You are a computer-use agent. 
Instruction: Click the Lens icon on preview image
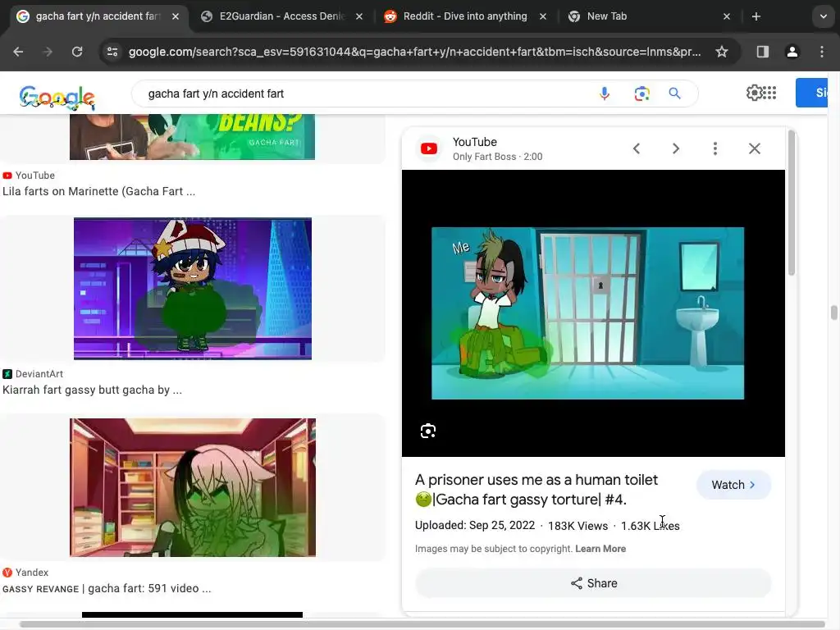point(428,431)
